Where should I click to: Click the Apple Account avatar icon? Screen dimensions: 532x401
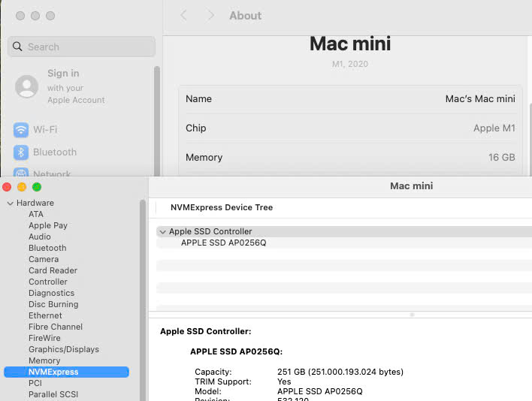click(x=27, y=86)
